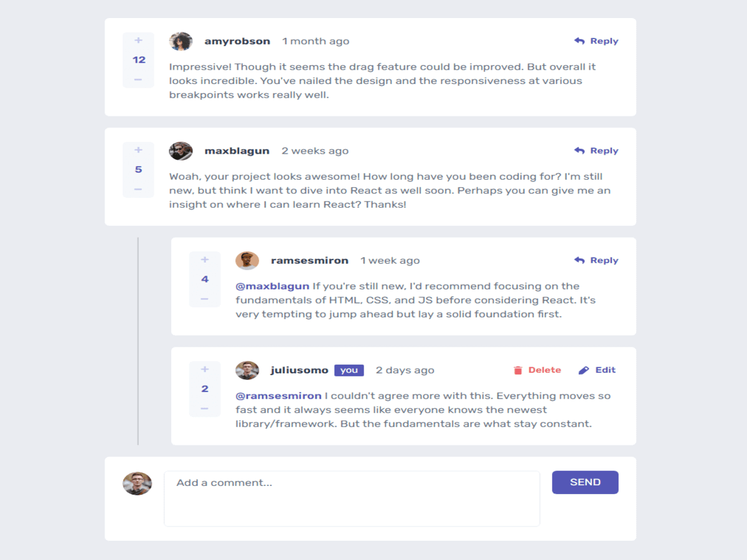747x560 pixels.
Task: Click ramsesmiron's profile avatar
Action: pyautogui.click(x=247, y=261)
